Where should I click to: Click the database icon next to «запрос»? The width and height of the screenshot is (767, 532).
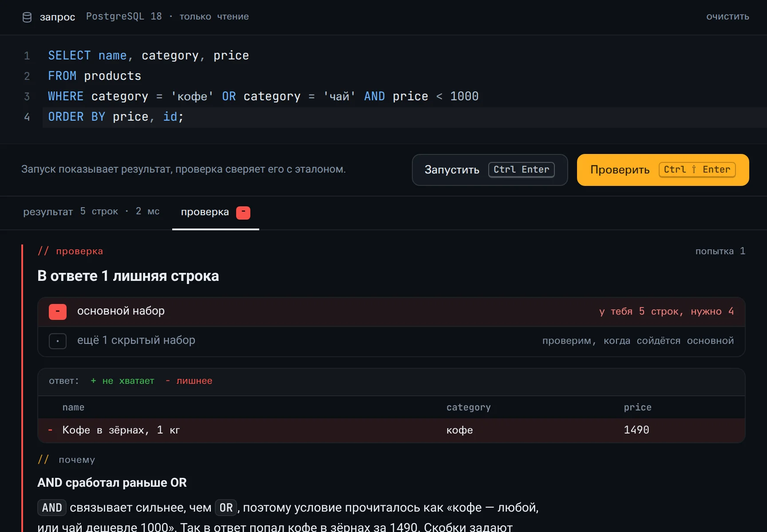tap(27, 17)
